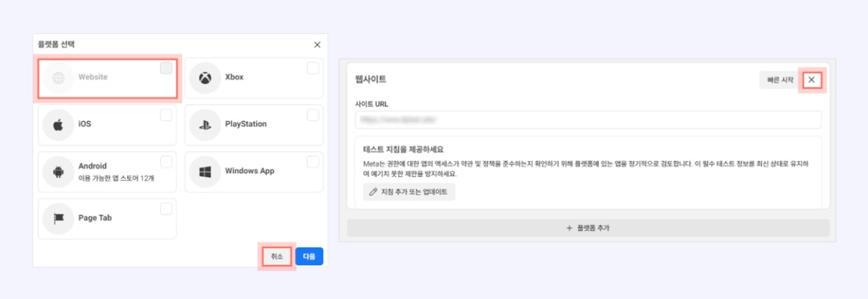Screen dimensions: 868x299
Task: Click the Website globe icon
Action: (x=58, y=77)
